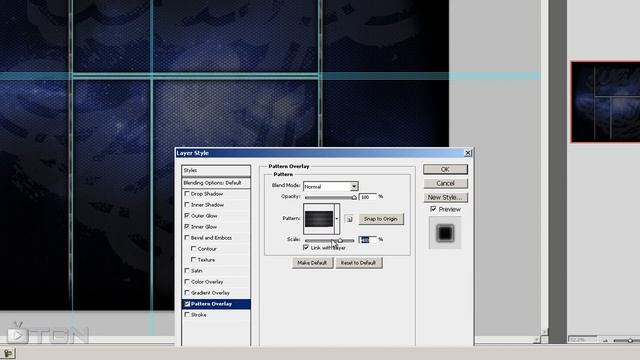Enable Bevel and Emboss checkbox

(x=187, y=238)
